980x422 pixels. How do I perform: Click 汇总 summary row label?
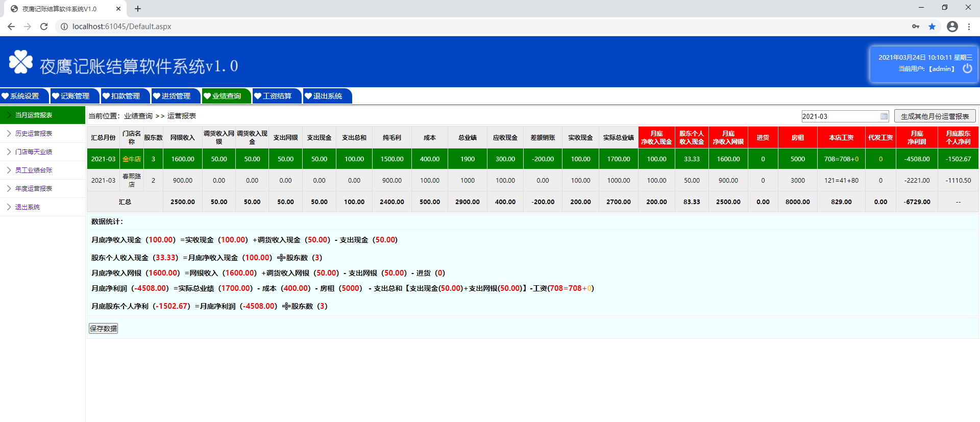tap(125, 202)
